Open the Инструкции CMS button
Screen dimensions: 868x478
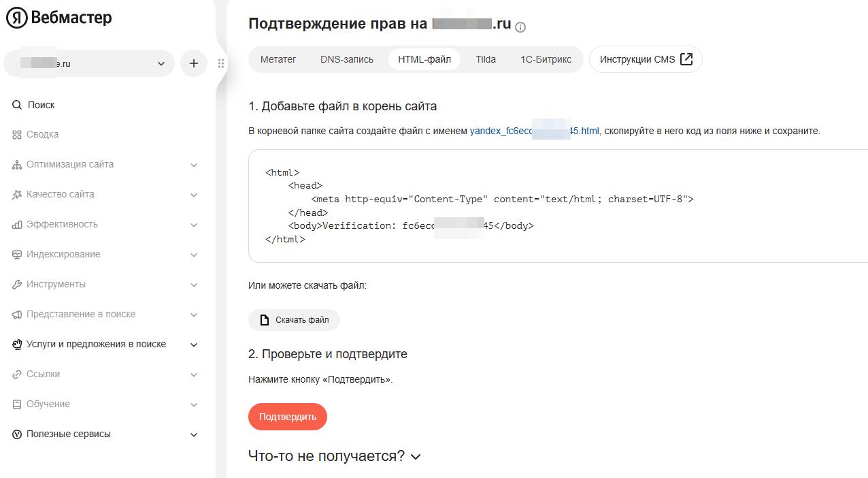coord(646,59)
